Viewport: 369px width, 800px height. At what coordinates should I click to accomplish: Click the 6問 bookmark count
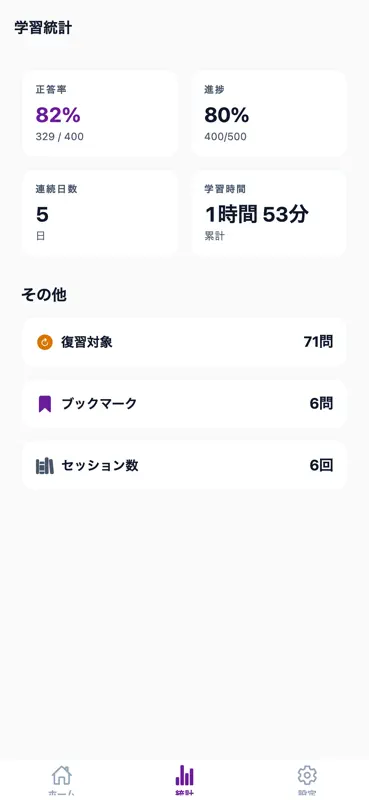[x=322, y=404]
